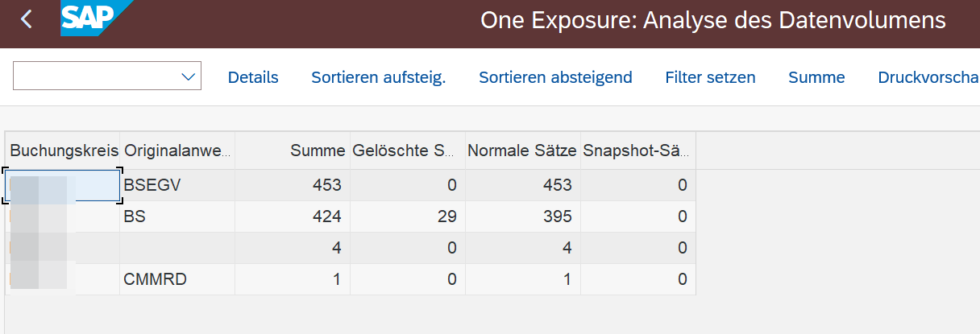Click Sortieren absteigend button
Image resolution: width=980 pixels, height=334 pixels.
tap(555, 77)
